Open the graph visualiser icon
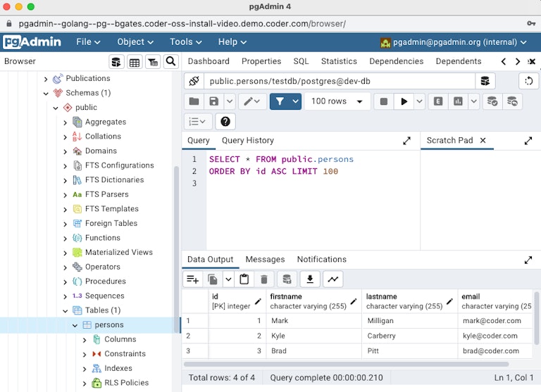Image resolution: width=541 pixels, height=392 pixels. coord(332,279)
